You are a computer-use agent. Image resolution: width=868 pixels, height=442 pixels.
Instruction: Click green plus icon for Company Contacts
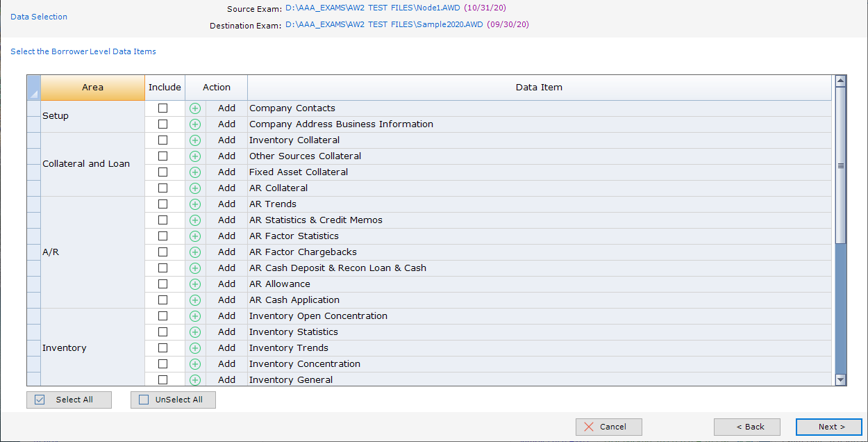coord(195,108)
